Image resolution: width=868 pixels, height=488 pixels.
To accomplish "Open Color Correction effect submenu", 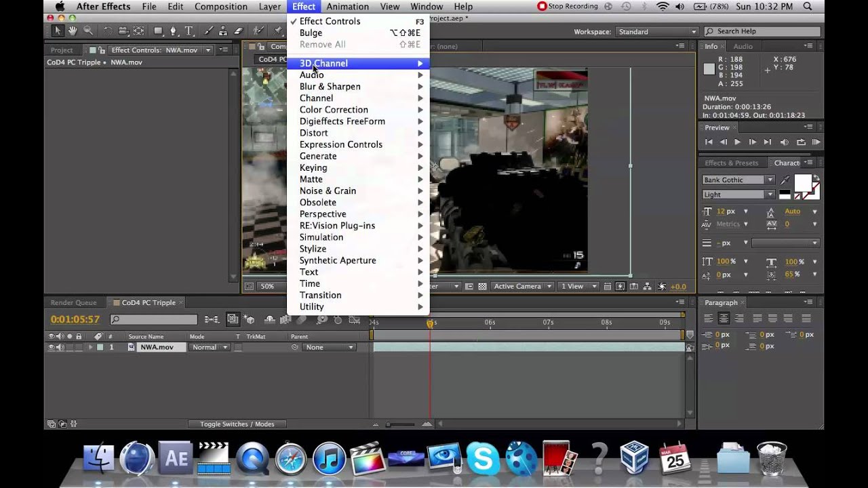I will pyautogui.click(x=358, y=110).
